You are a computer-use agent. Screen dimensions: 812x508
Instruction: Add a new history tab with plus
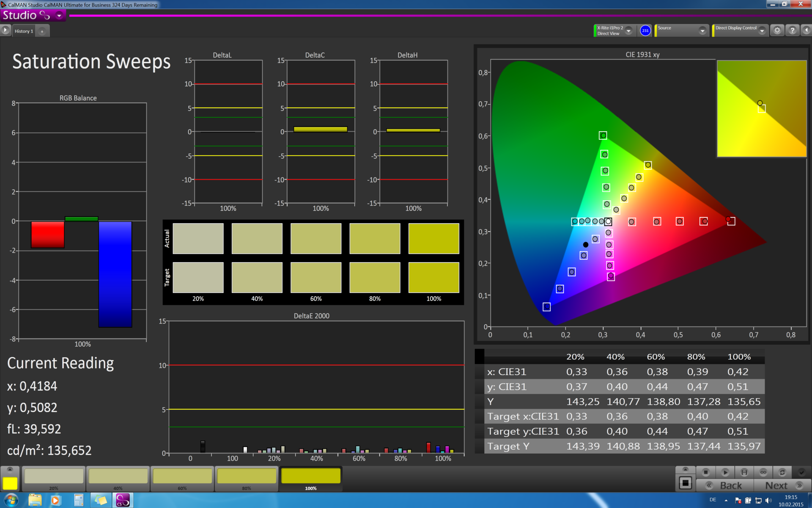pyautogui.click(x=42, y=31)
